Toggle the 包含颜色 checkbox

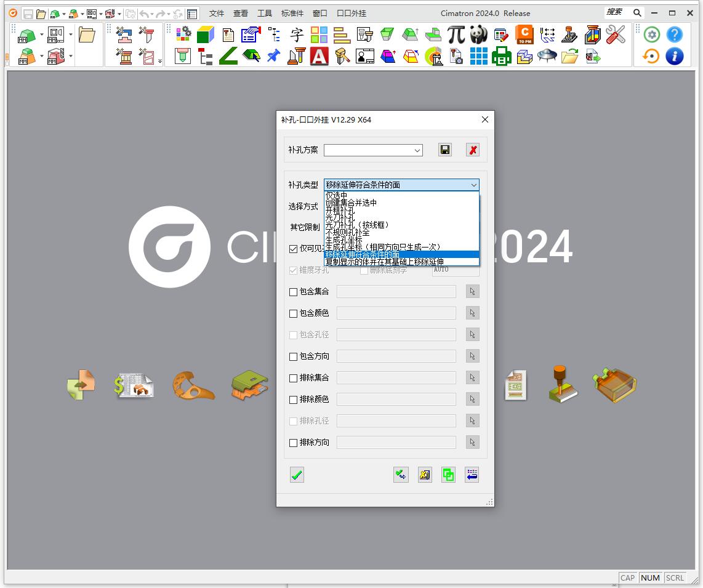(294, 313)
